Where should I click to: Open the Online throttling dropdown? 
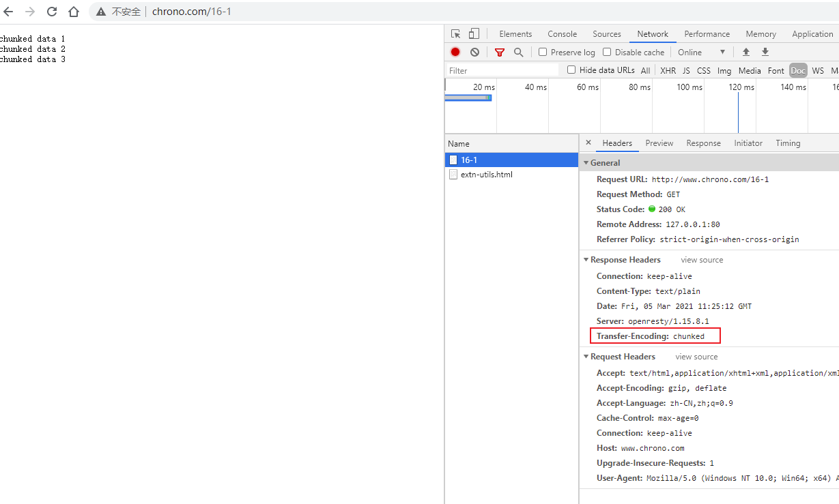(701, 53)
